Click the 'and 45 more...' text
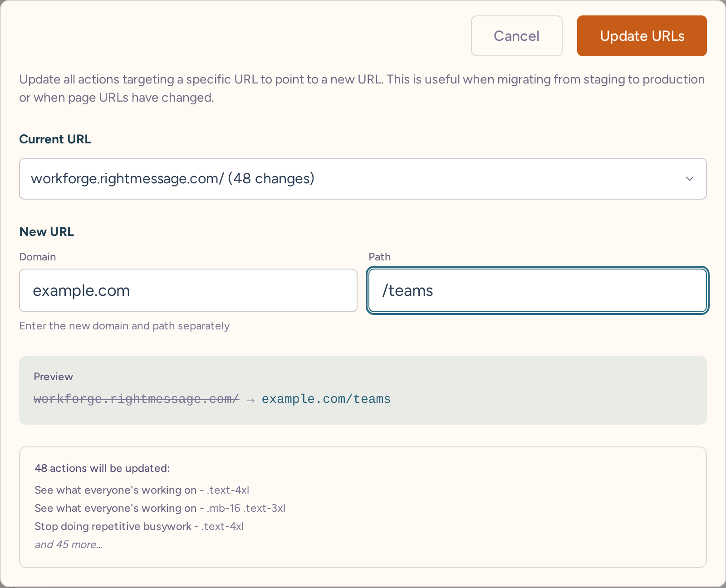Viewport: 726px width, 588px height. (x=69, y=544)
